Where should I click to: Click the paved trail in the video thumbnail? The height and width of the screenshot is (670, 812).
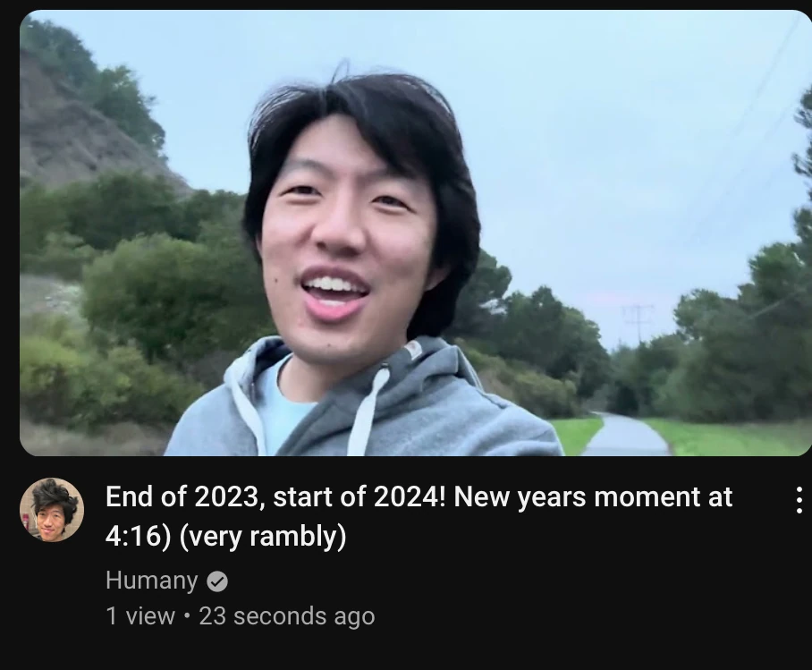[627, 436]
